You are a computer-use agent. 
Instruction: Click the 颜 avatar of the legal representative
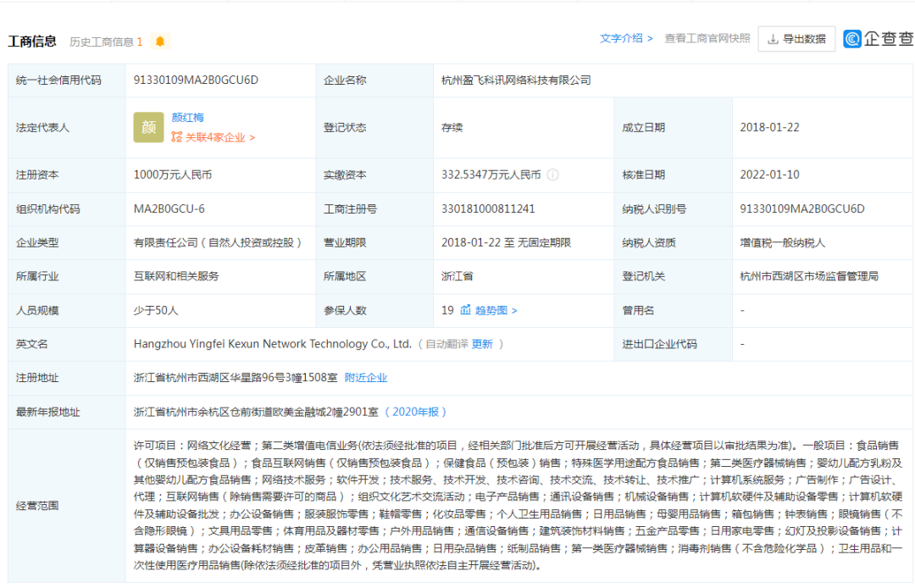[x=148, y=127]
